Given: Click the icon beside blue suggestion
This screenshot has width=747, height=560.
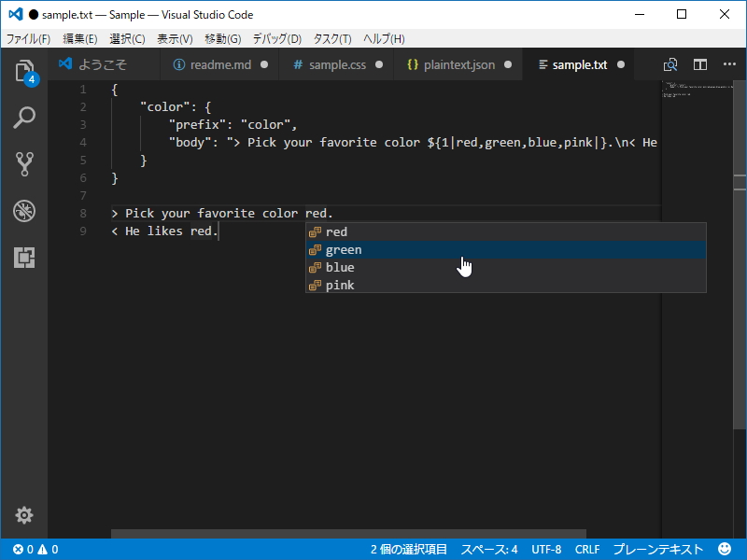Looking at the screenshot, I should [315, 268].
